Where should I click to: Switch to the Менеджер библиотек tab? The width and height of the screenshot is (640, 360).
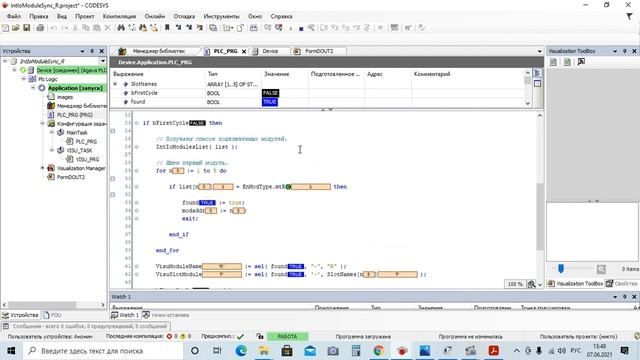coord(158,51)
